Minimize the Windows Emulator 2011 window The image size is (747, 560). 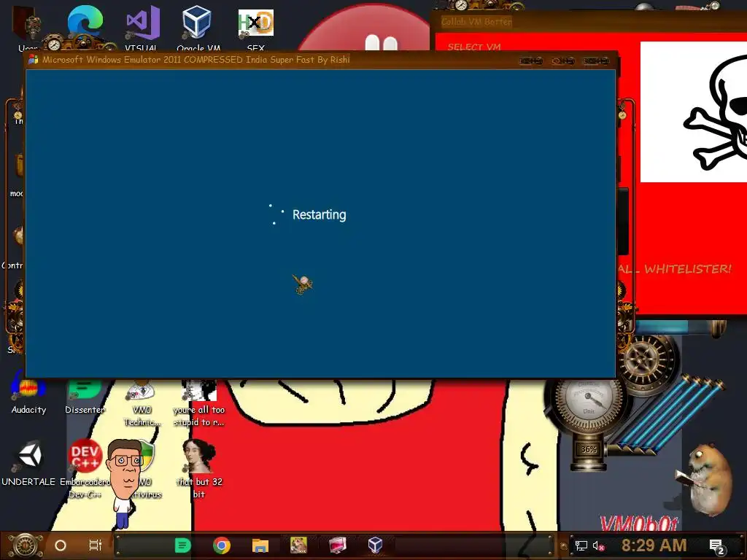click(x=531, y=61)
